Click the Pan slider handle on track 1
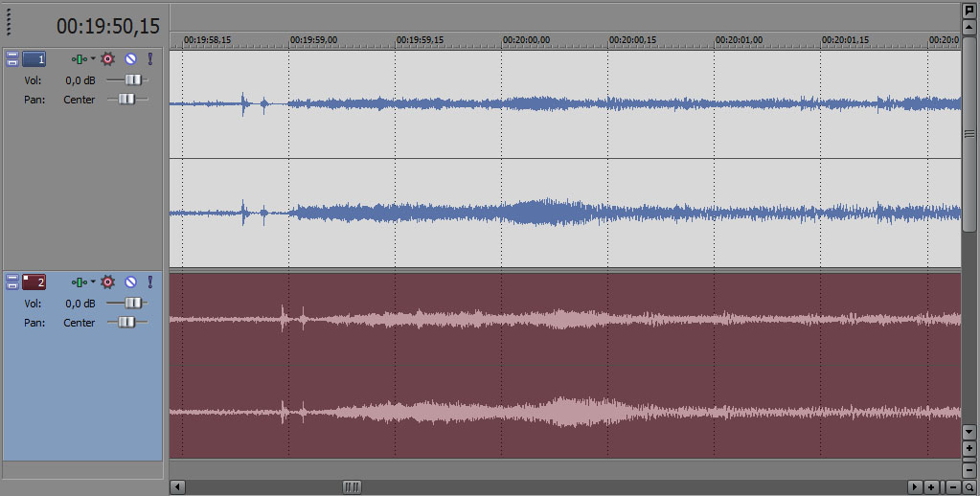 click(x=126, y=99)
